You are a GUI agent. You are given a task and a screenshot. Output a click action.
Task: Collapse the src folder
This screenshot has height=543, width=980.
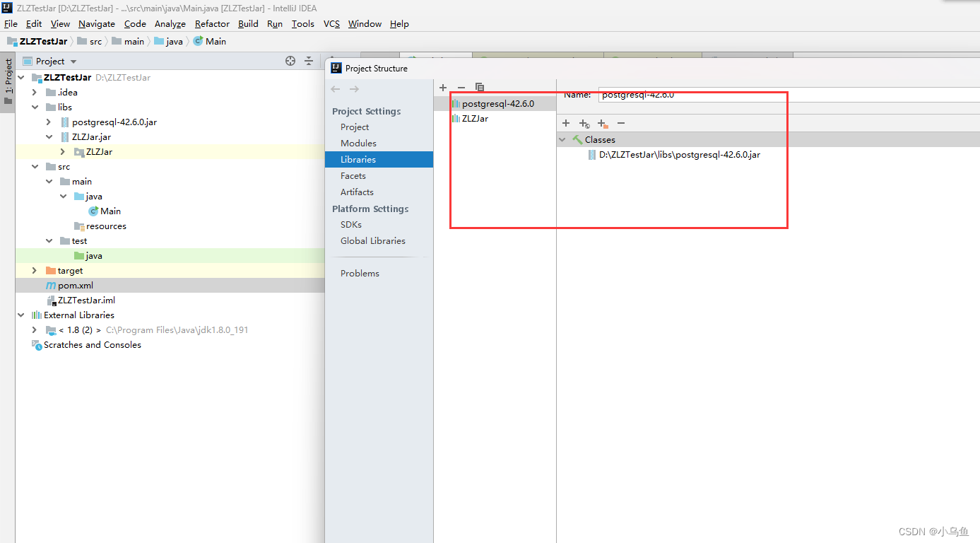pyautogui.click(x=35, y=167)
